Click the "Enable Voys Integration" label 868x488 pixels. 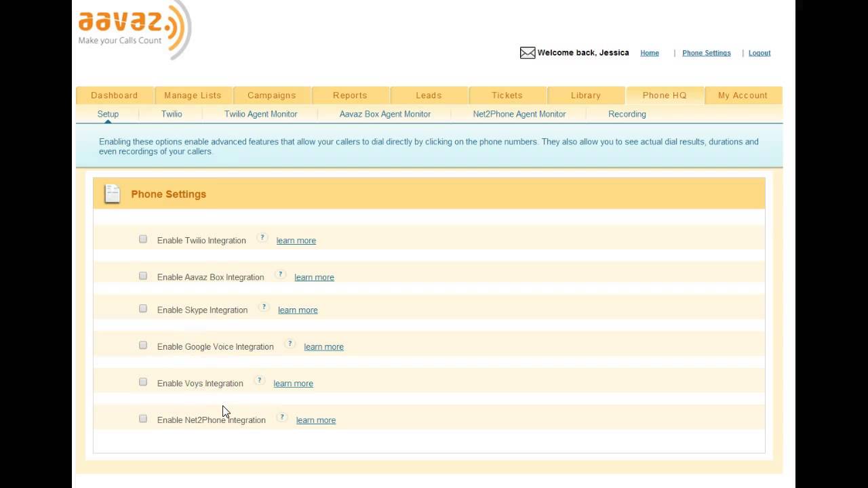point(200,383)
